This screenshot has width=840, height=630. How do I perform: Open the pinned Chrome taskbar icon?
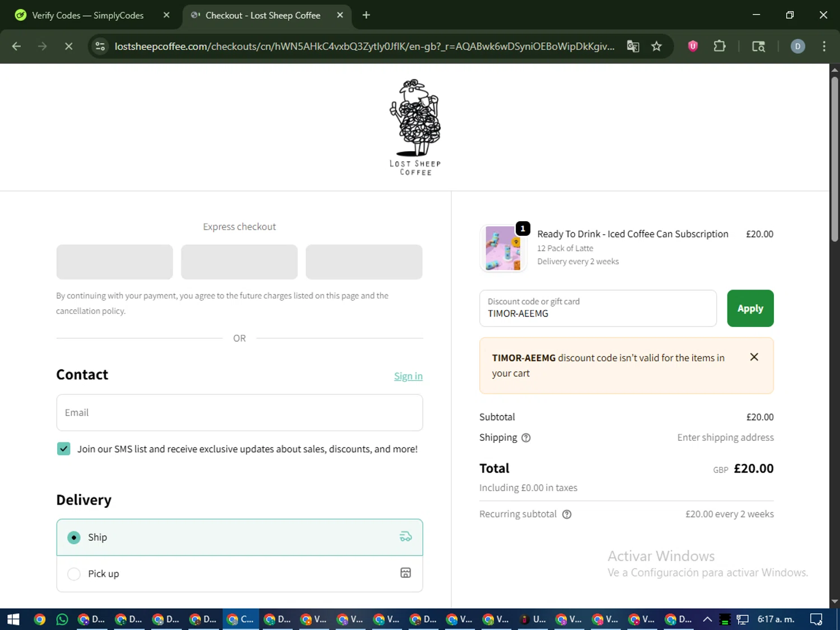tap(39, 619)
